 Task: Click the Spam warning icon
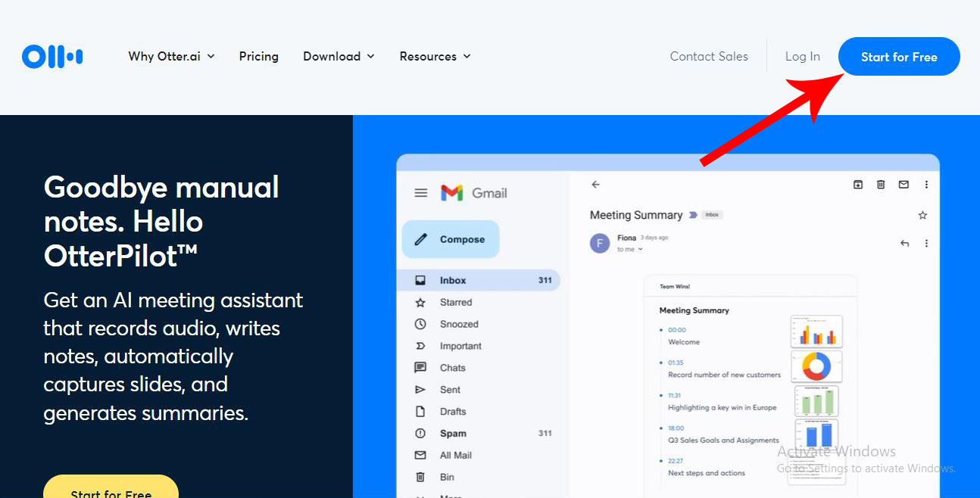420,434
